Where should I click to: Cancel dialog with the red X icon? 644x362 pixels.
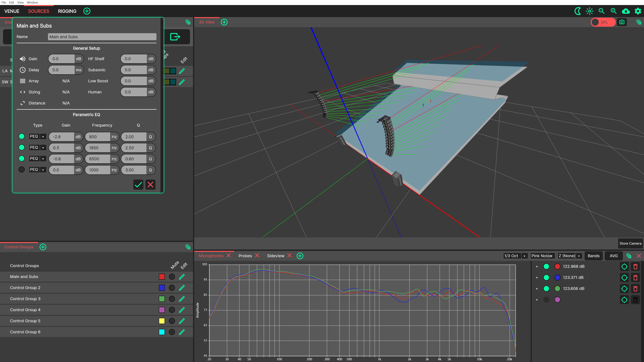tap(150, 185)
